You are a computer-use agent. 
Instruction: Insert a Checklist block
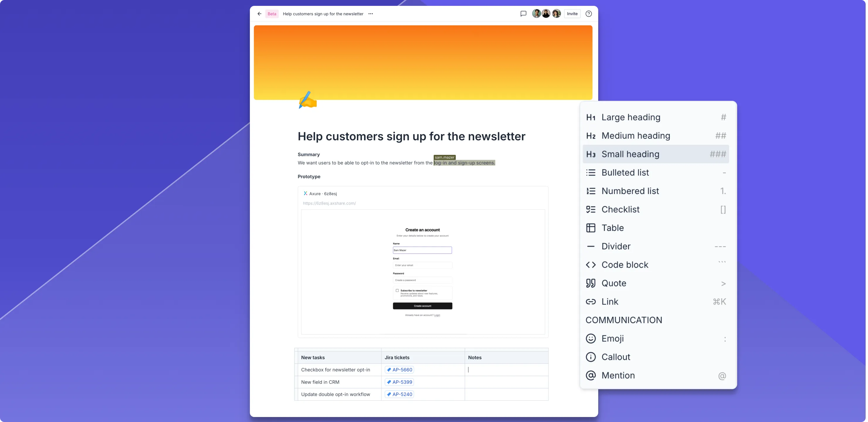(620, 210)
